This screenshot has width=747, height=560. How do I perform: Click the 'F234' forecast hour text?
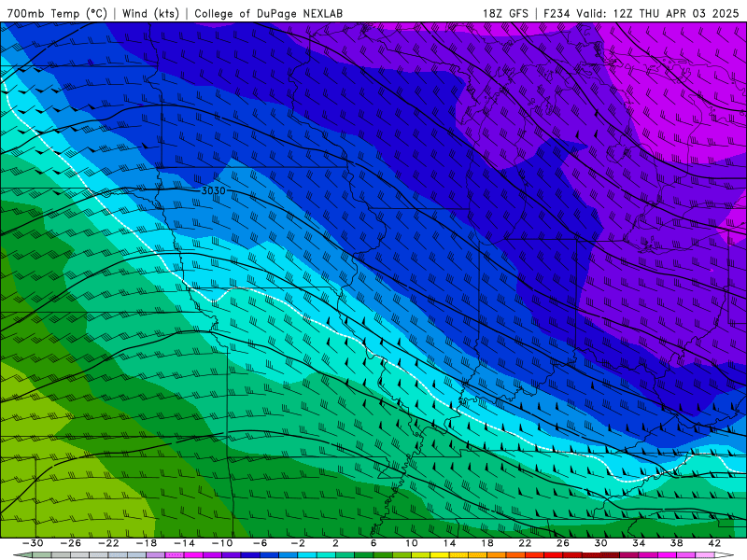[x=557, y=13]
